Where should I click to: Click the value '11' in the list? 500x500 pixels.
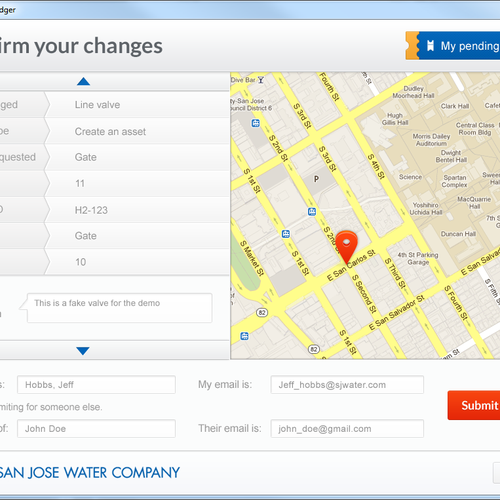click(x=80, y=183)
